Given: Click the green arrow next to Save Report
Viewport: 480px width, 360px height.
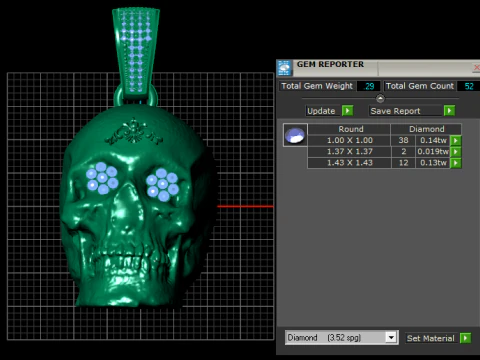Looking at the screenshot, I should 449,111.
